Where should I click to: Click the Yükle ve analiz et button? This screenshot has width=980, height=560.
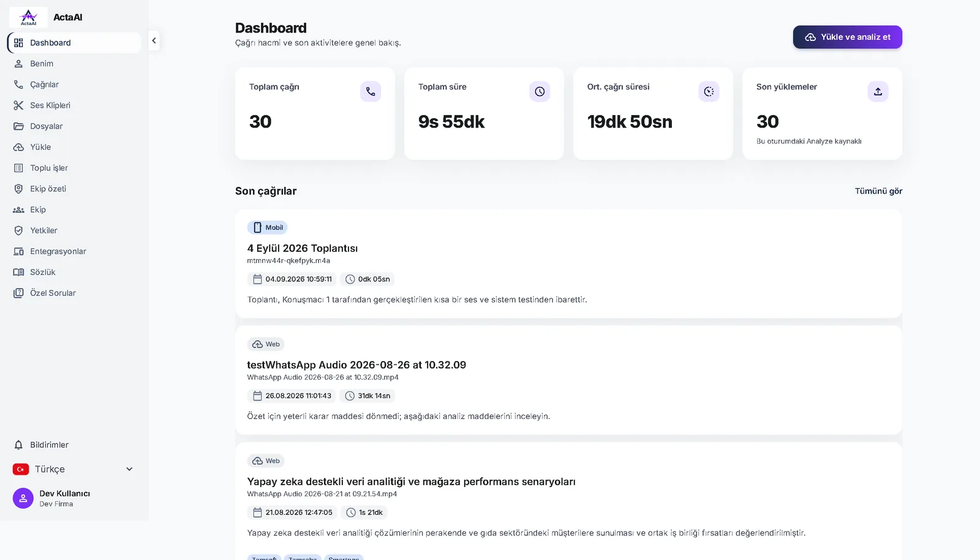coord(847,37)
